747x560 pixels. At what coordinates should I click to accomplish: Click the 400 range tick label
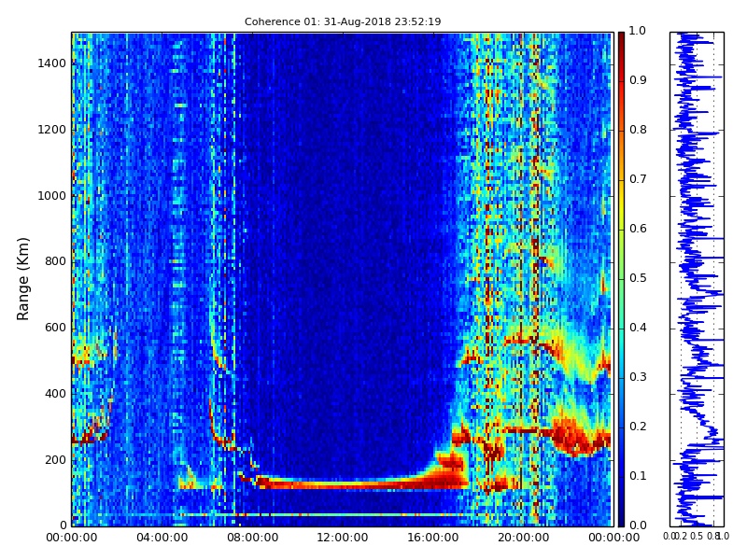pos(55,394)
